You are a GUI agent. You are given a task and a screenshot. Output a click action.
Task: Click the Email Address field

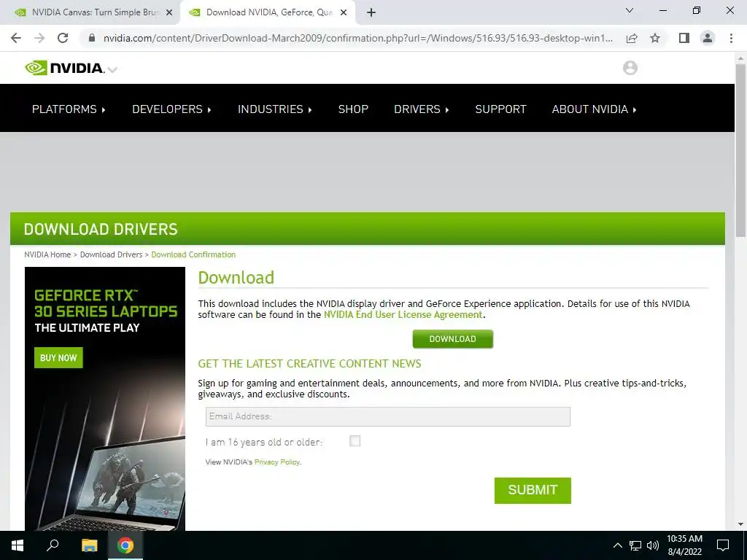388,416
